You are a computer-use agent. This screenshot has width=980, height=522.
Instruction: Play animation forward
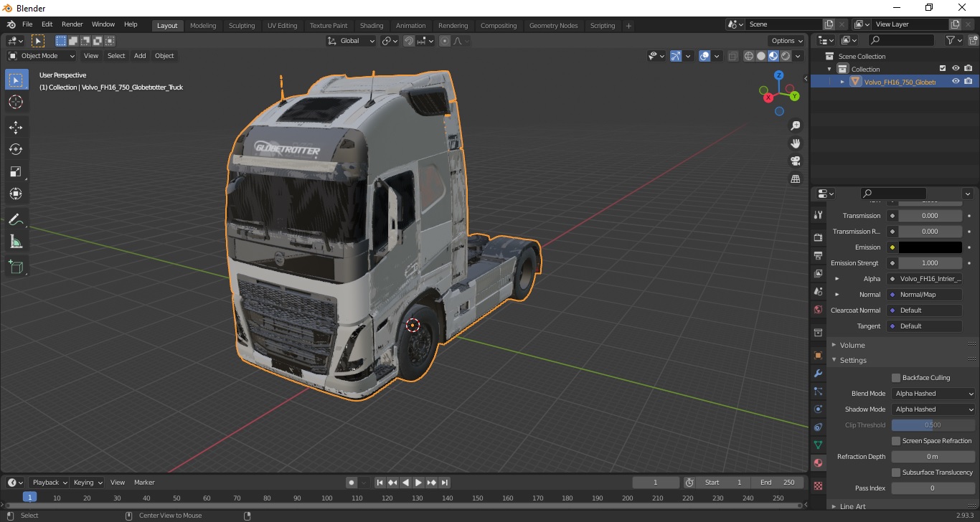(x=419, y=483)
